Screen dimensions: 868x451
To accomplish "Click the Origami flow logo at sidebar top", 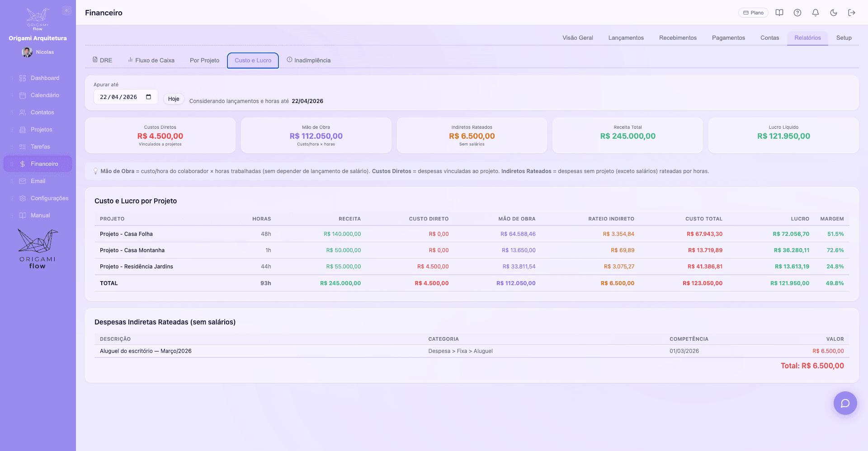I will [x=38, y=19].
